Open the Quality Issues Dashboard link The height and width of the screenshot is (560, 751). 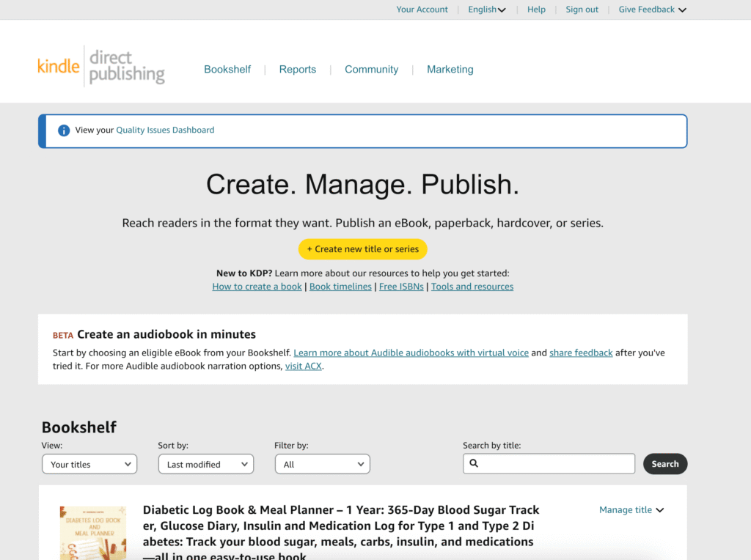coord(165,130)
